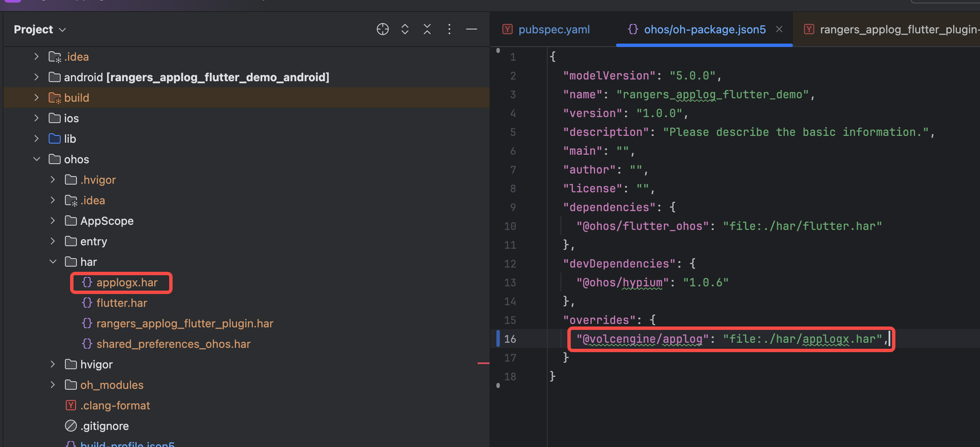Viewport: 980px width, 447px height.
Task: Click the Collapse All icon in Project panel
Action: pos(427,29)
